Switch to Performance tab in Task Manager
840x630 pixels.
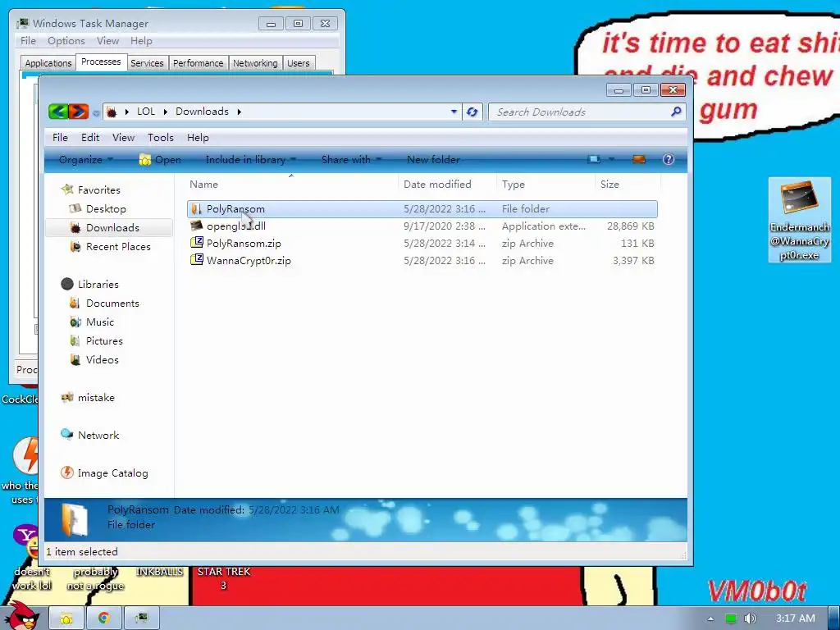(x=199, y=63)
